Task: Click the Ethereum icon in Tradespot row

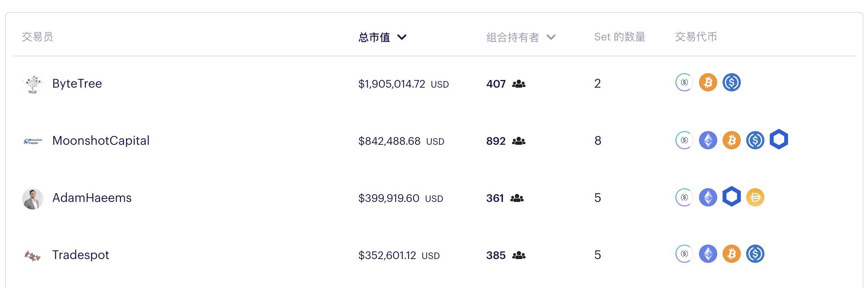Action: click(x=708, y=254)
